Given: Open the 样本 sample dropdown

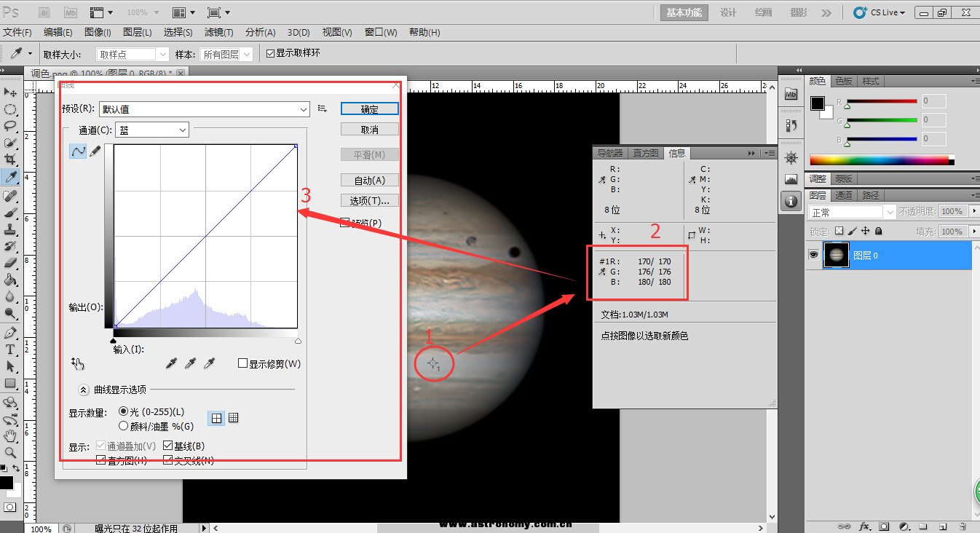Looking at the screenshot, I should coord(227,54).
